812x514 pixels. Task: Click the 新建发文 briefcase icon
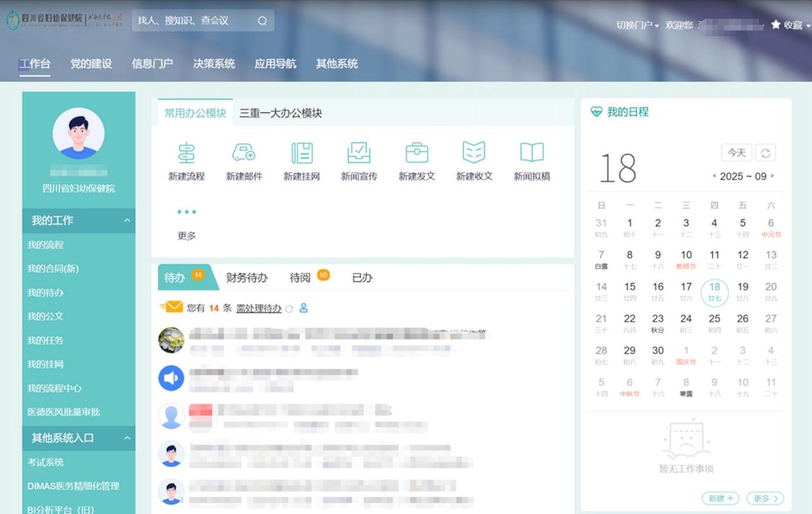point(417,153)
